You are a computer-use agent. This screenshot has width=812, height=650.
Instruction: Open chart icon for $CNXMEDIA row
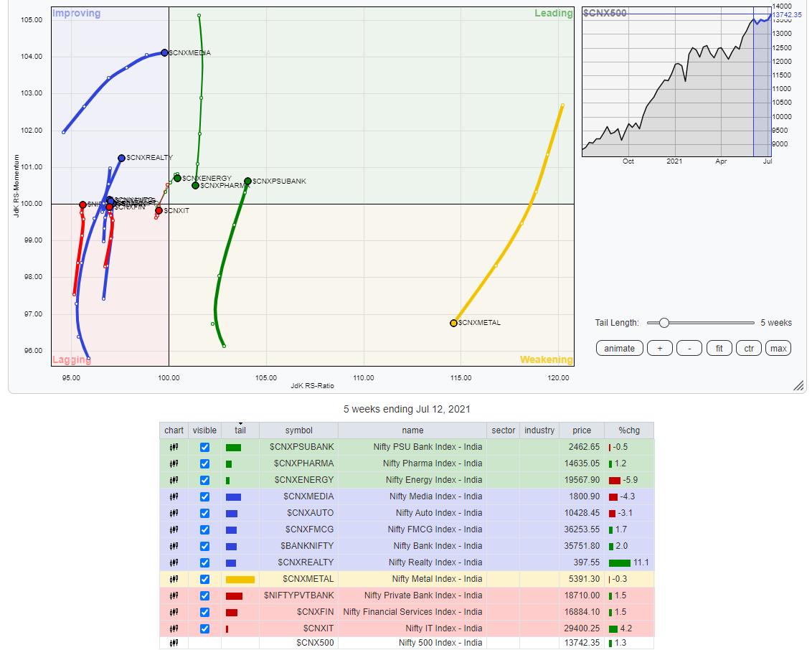(174, 496)
